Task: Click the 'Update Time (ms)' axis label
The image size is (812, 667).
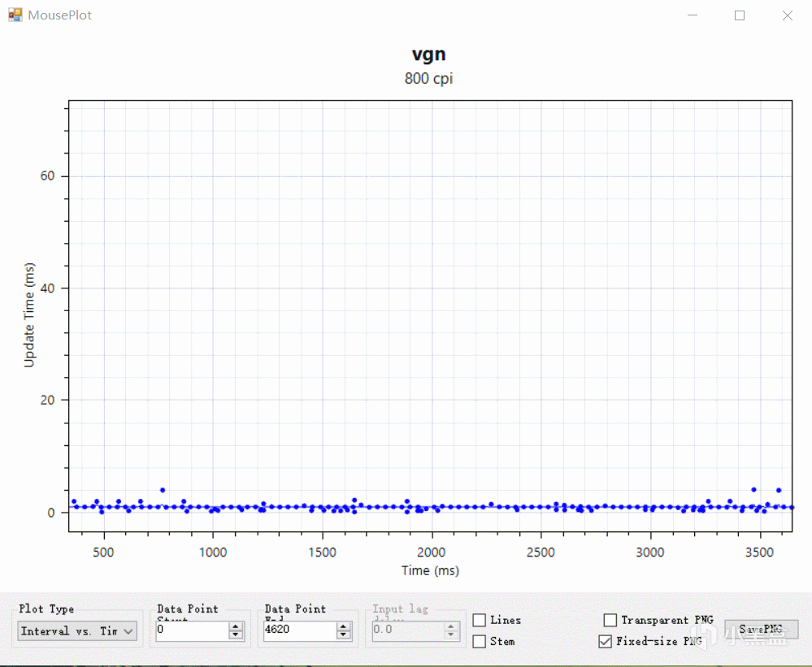Action: 29,314
